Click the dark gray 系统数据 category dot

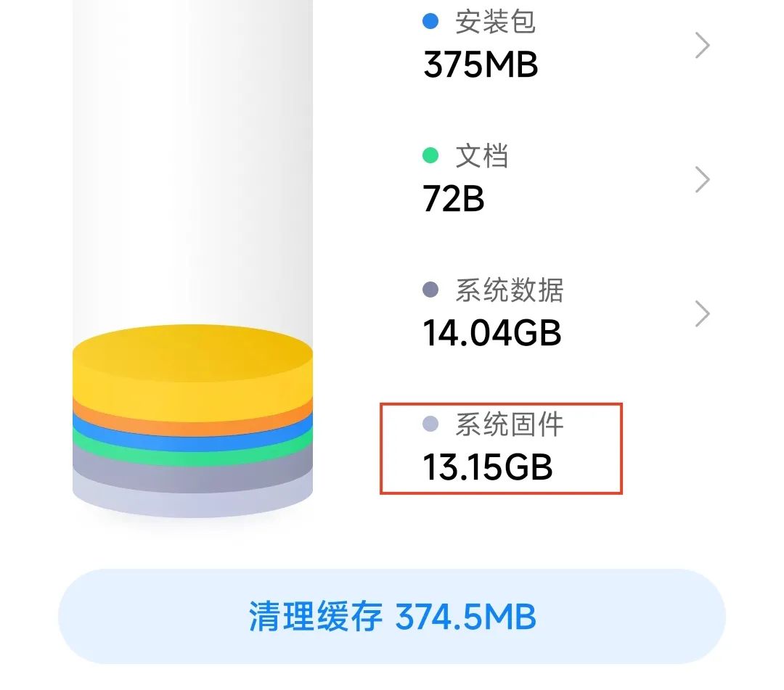click(429, 289)
